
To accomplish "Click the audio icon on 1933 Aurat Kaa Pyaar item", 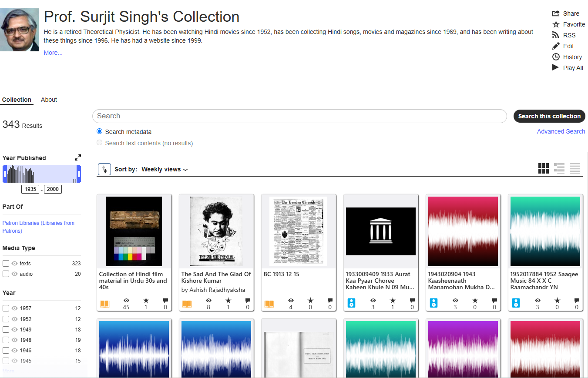I will pyautogui.click(x=351, y=303).
